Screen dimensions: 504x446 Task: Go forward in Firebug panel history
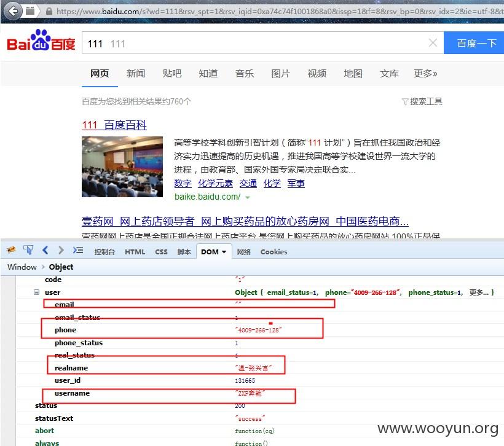pos(61,250)
